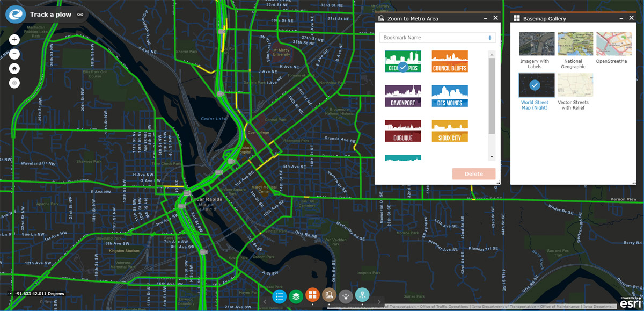Screen dimensions: 644x311
Task: Click the bookmark list scrollbar thumb
Action: click(x=491, y=96)
